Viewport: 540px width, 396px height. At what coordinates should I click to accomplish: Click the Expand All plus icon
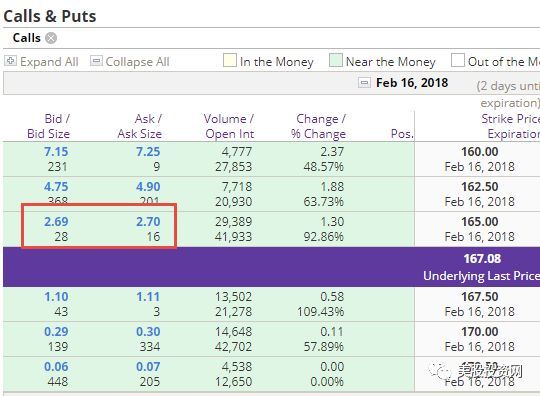10,61
